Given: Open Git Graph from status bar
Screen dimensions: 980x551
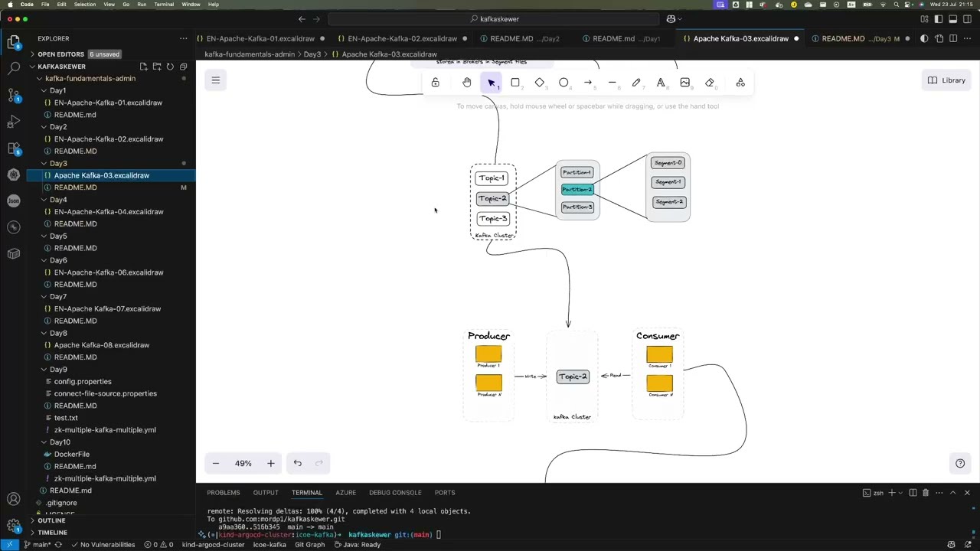Looking at the screenshot, I should click(x=310, y=545).
